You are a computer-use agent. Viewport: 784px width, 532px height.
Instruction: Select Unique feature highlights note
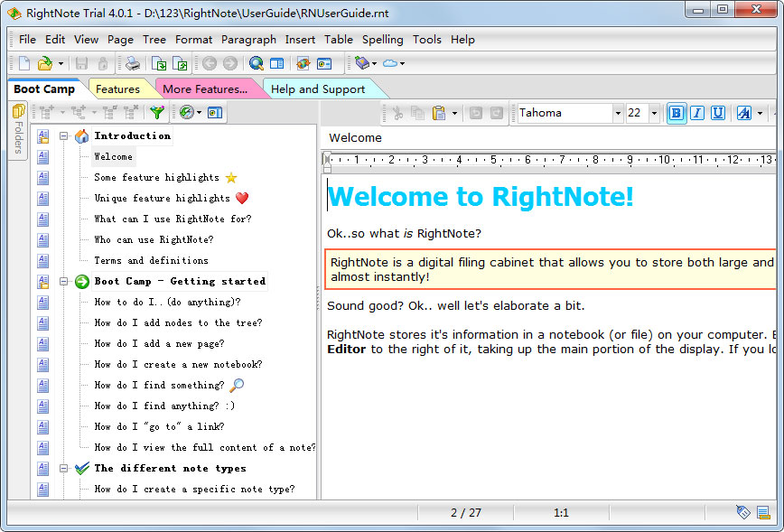coord(162,199)
